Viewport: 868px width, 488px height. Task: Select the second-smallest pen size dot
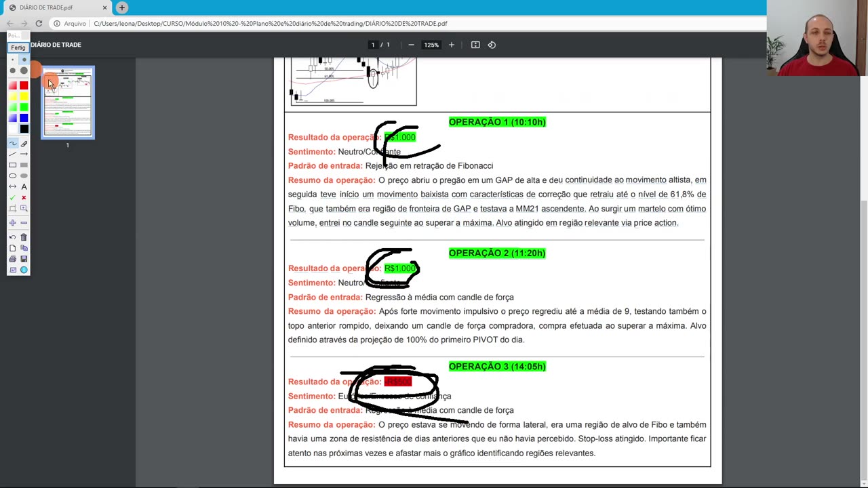pos(24,60)
